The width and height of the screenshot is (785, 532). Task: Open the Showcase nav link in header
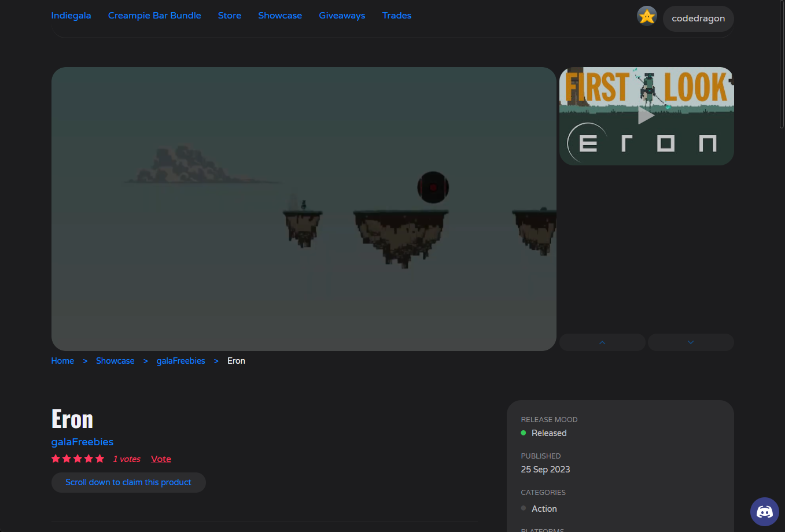point(280,16)
